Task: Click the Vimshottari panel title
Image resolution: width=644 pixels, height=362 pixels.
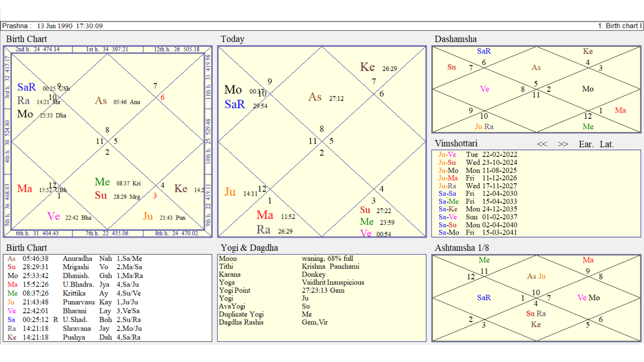Action: [x=456, y=143]
